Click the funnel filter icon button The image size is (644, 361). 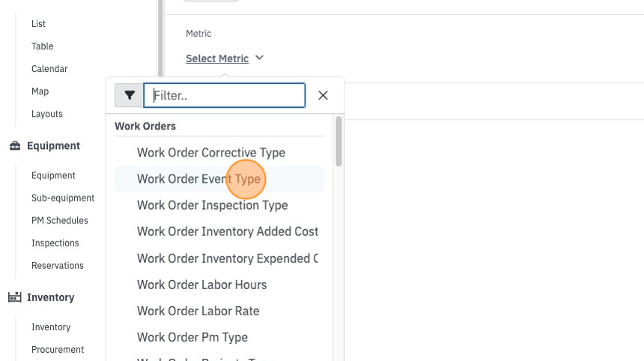pyautogui.click(x=129, y=95)
